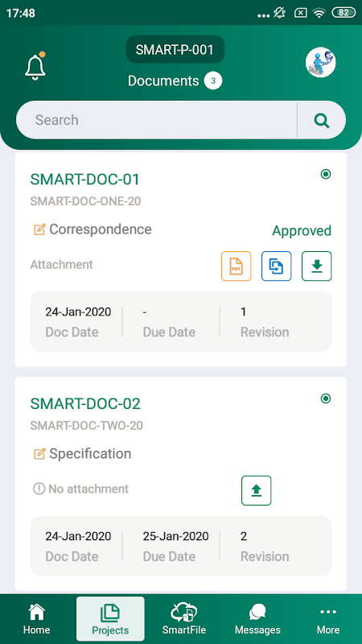This screenshot has width=362, height=644.
Task: Open the SMART-DOC-02 document title
Action: 85,404
